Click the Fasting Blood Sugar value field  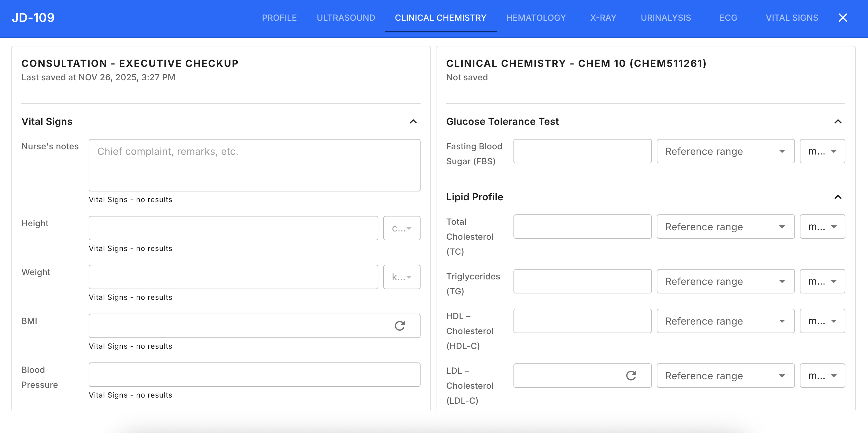582,151
